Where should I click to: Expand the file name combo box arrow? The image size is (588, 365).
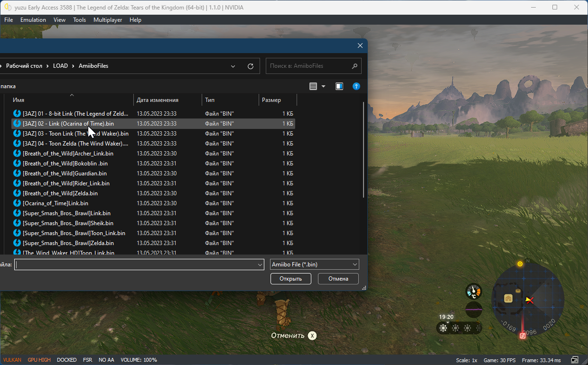pyautogui.click(x=260, y=265)
